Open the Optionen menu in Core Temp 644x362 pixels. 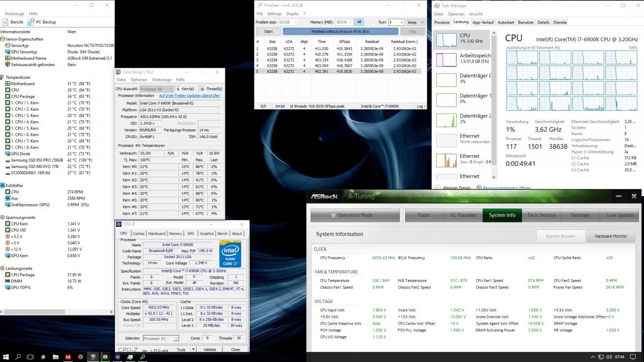coord(139,80)
